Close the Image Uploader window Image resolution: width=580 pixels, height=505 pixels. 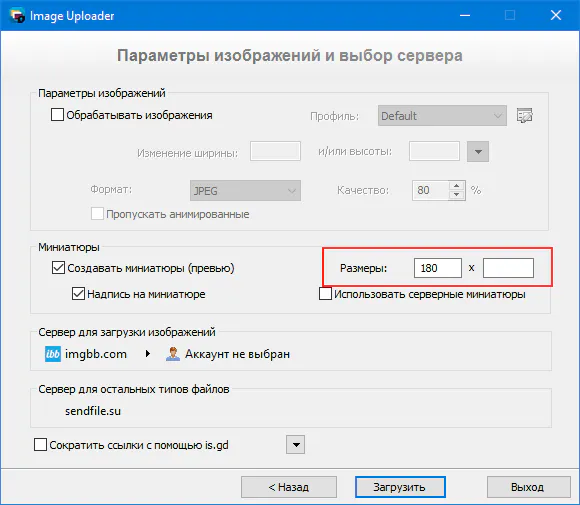click(556, 15)
